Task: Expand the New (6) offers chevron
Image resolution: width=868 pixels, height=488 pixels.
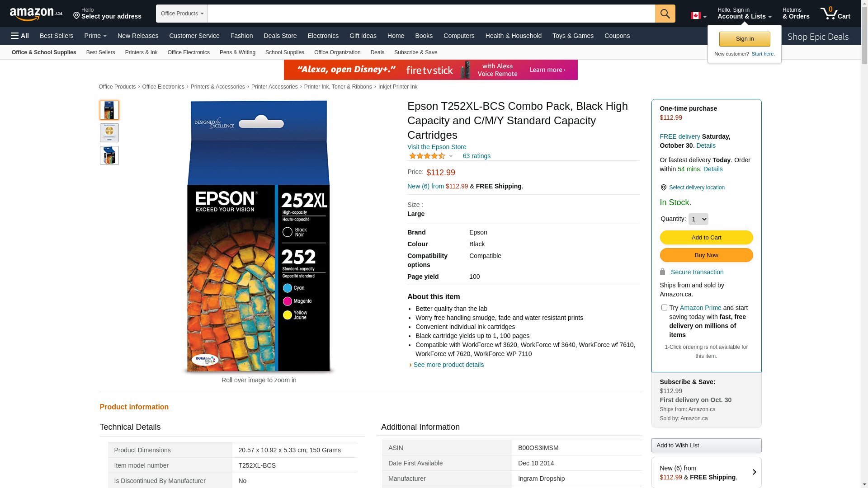Action: click(x=754, y=472)
